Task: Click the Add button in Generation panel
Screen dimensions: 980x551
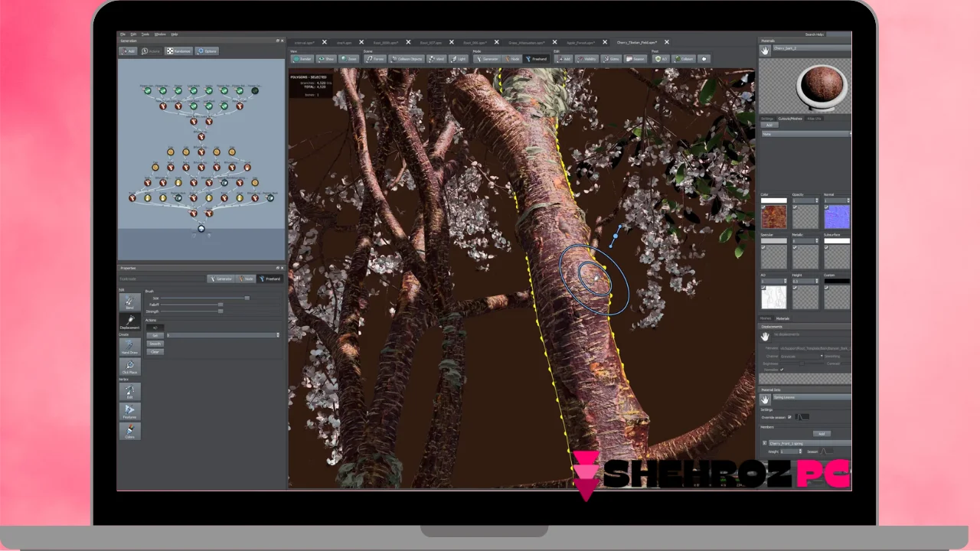Action: [x=128, y=51]
